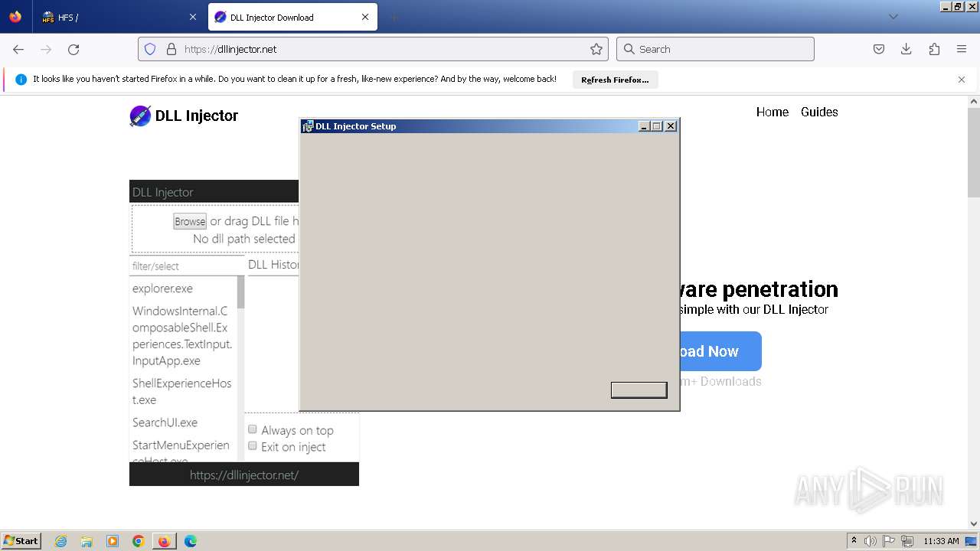Click the Browse button for DLL file
Screen dimensions: 980x551
click(x=190, y=221)
